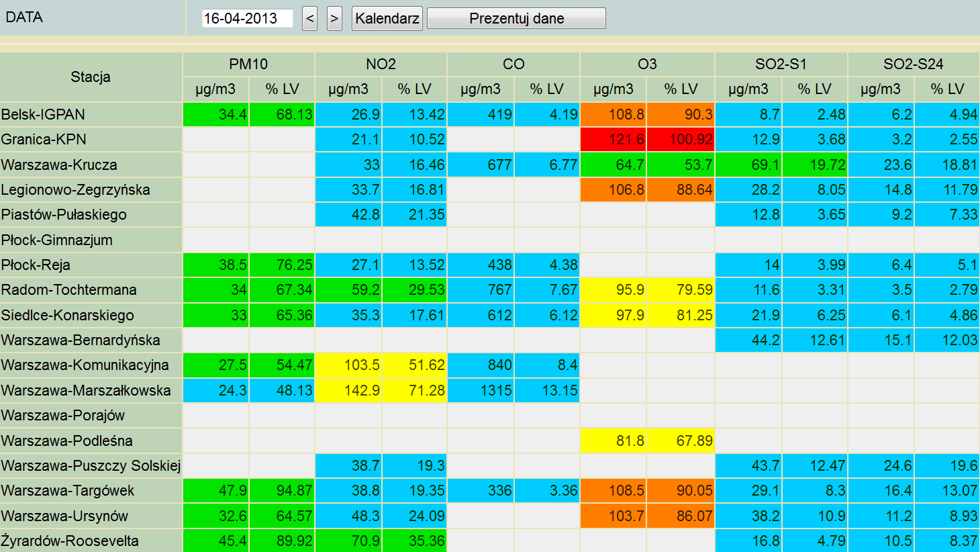Select Warszawa-Ursynów O3 percent 86.07

[681, 516]
